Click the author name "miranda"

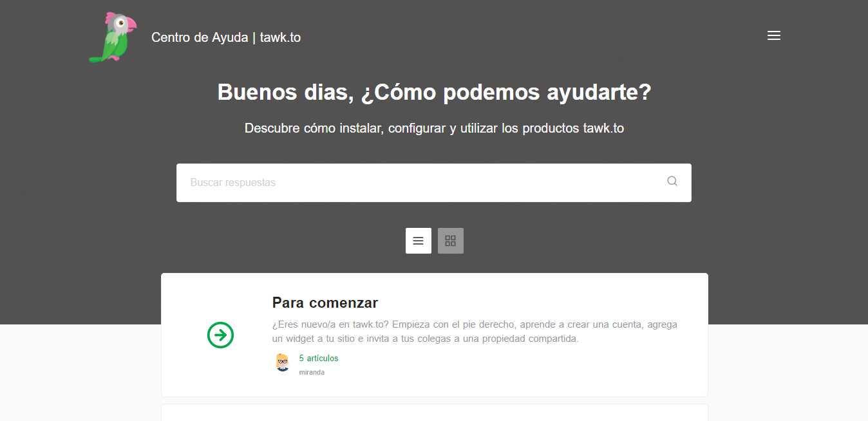click(312, 372)
